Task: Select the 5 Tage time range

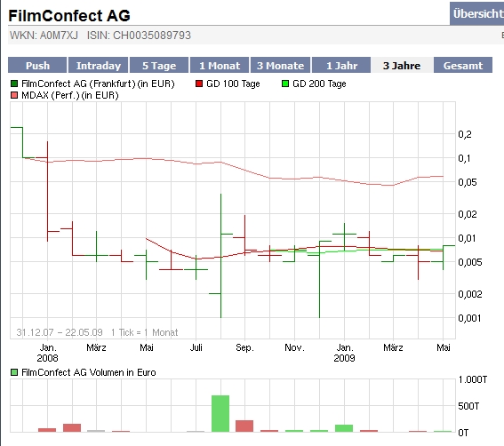Action: (x=159, y=65)
